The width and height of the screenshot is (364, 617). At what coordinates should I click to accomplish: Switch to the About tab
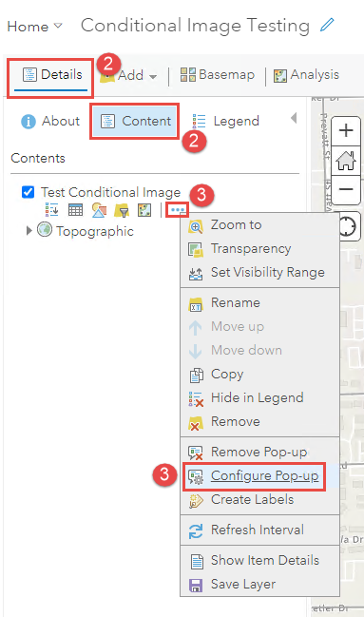pos(50,121)
